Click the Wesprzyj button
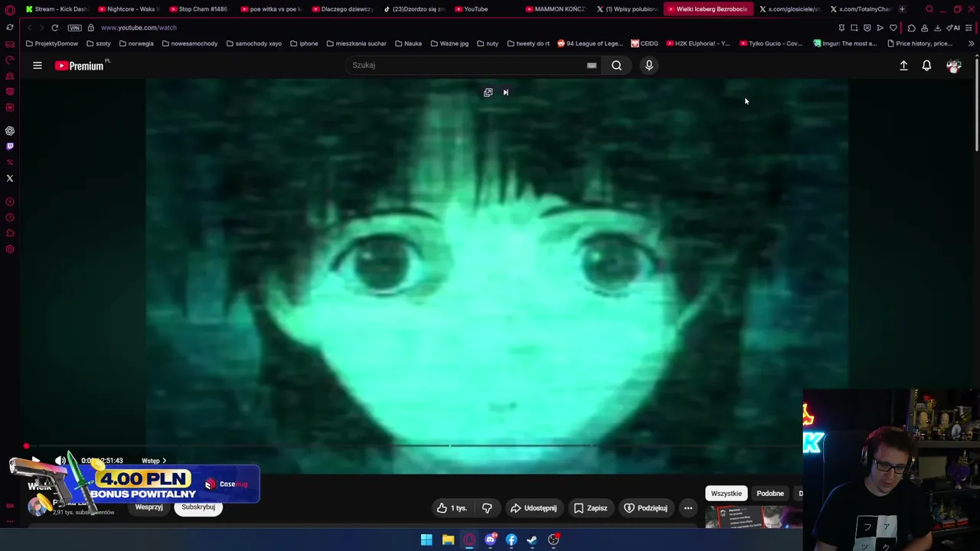Screen dimensions: 980x551 tap(149, 507)
